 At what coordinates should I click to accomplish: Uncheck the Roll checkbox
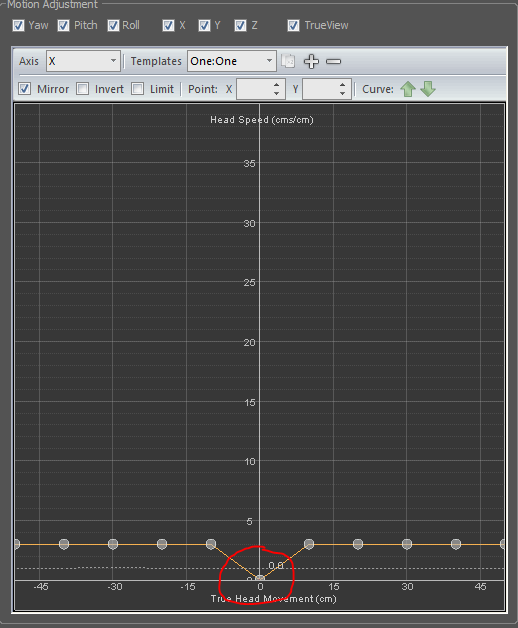pyautogui.click(x=113, y=26)
